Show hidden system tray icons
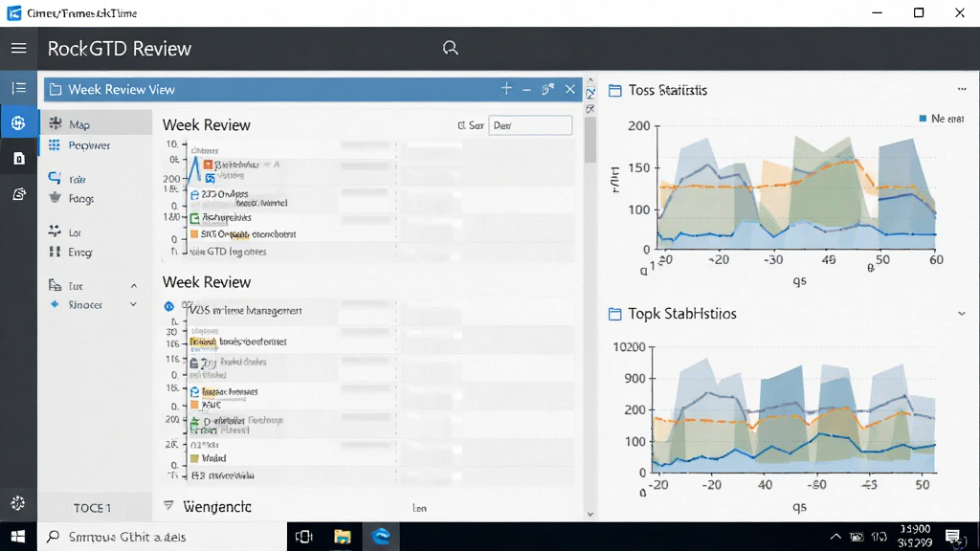980x551 pixels. tap(835, 537)
